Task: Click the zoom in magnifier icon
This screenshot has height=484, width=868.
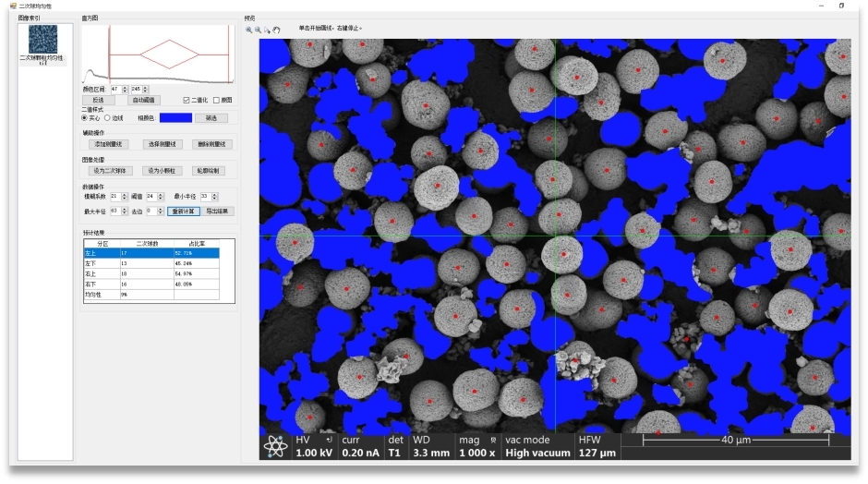Action: pyautogui.click(x=248, y=30)
